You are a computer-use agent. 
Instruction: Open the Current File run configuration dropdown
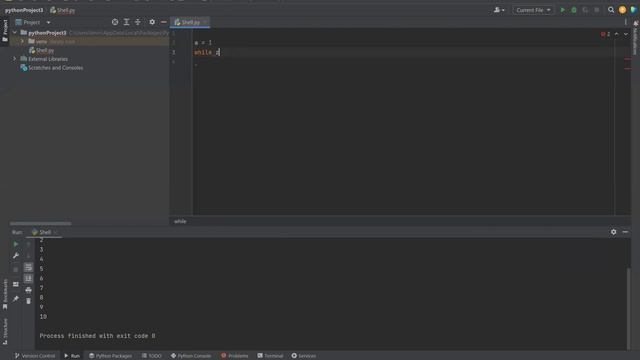tap(533, 10)
